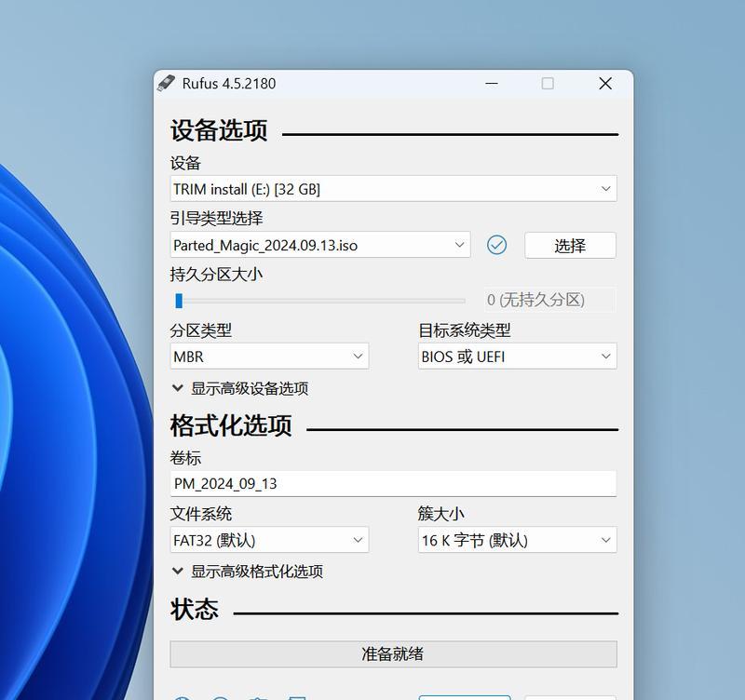Click the 状态 section heading
Viewport: 745px width, 700px height.
tap(195, 609)
